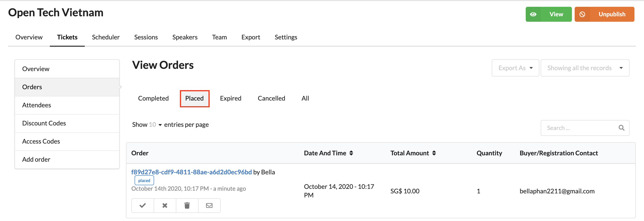Click the envelope icon to resend confirmation
Screen dimensions: 644x221
(209, 205)
